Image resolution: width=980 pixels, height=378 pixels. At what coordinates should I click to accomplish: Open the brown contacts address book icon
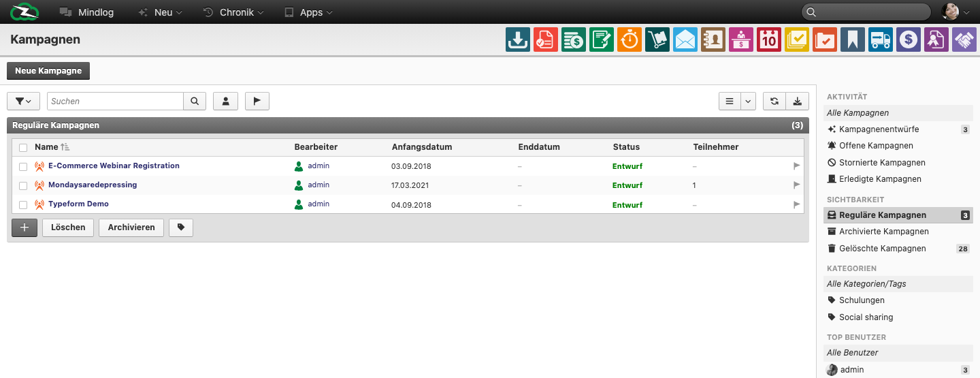click(713, 40)
